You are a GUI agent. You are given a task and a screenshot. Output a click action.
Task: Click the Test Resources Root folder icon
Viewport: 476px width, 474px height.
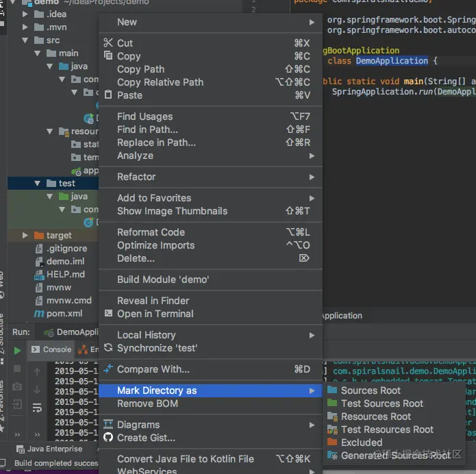pos(332,429)
